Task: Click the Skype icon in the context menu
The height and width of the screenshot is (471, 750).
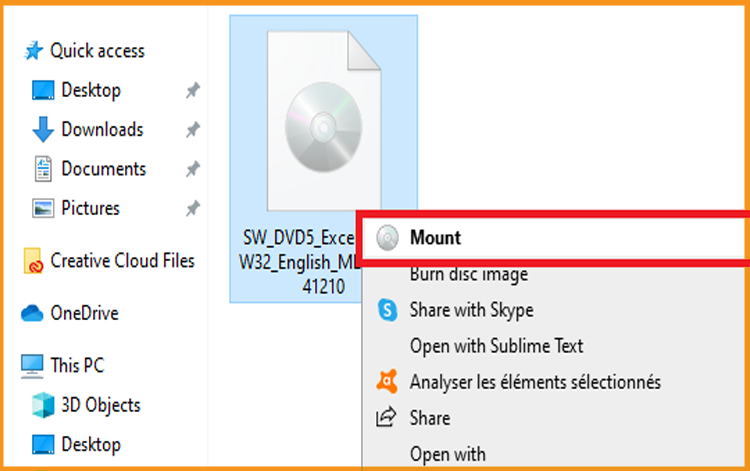Action: tap(387, 310)
